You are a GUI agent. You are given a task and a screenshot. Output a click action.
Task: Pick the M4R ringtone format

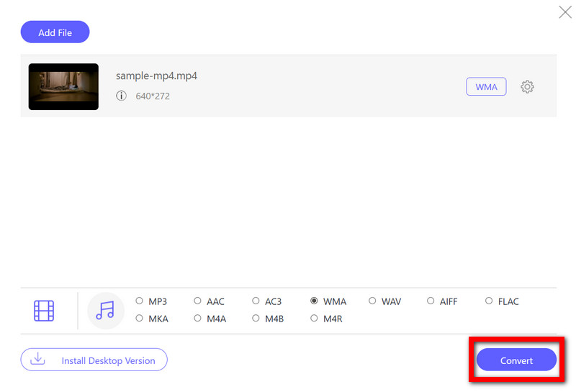click(314, 319)
